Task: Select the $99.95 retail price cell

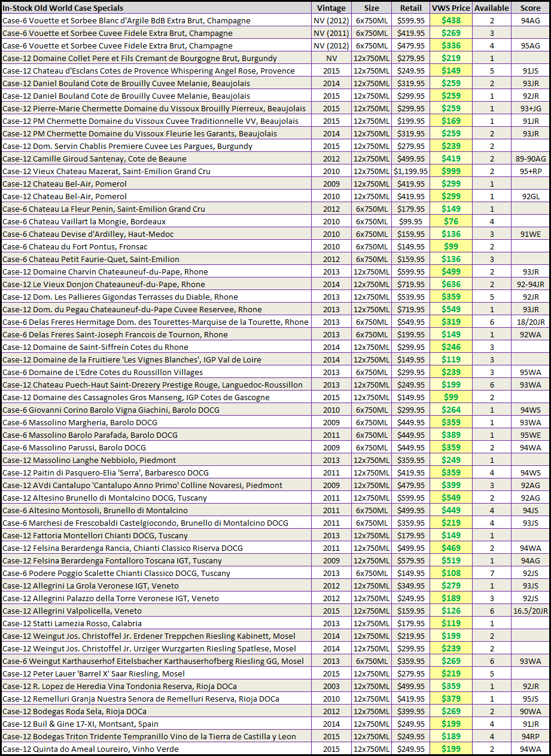Action: click(x=410, y=222)
